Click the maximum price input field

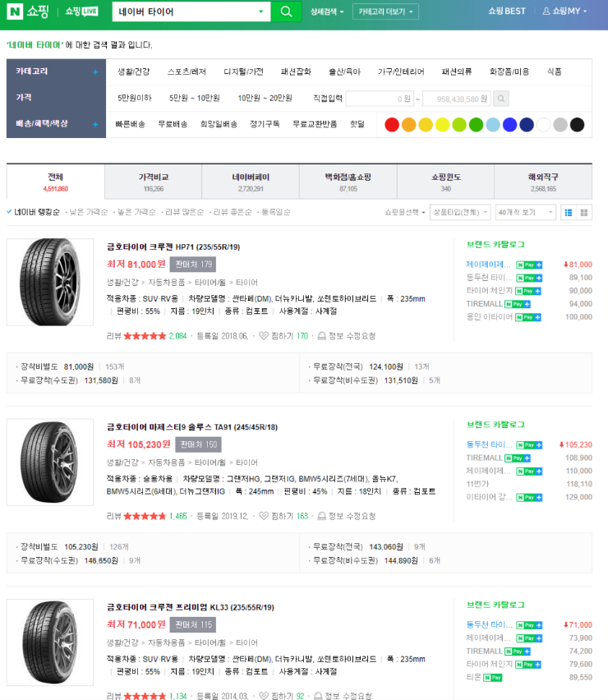coord(456,99)
